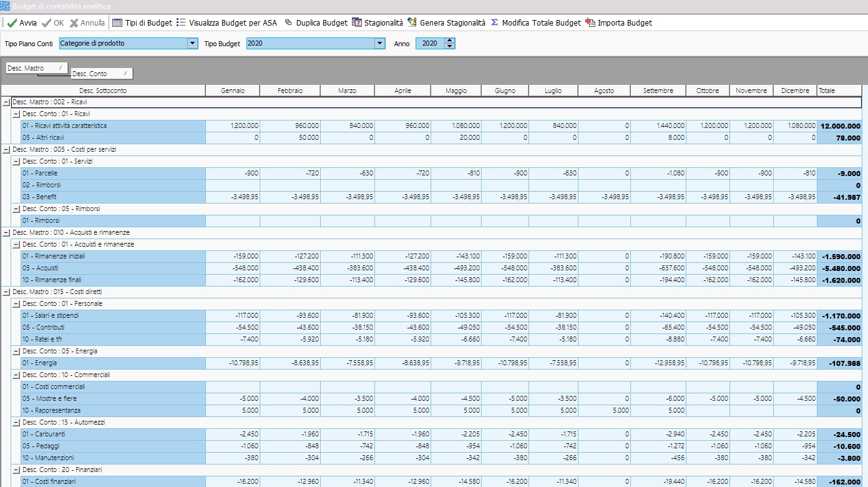Click total cell -5.480.000 for Acquisti
Image resolution: width=868 pixels, height=487 pixels.
click(839, 268)
